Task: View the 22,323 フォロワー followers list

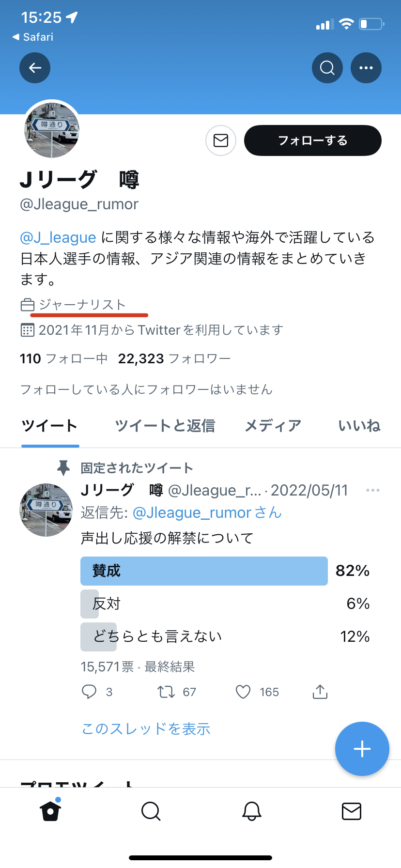Action: click(x=174, y=358)
